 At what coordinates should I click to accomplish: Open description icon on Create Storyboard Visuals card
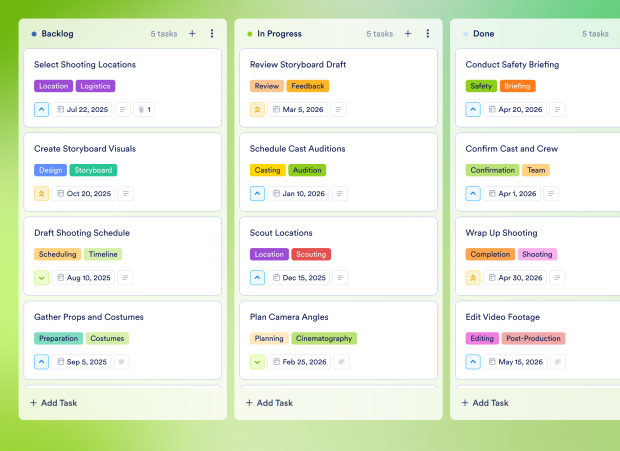(123, 194)
